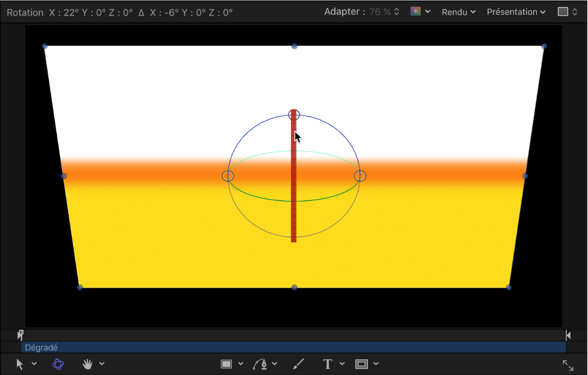Activate the Text tool
The height and width of the screenshot is (375, 588).
pyautogui.click(x=327, y=364)
